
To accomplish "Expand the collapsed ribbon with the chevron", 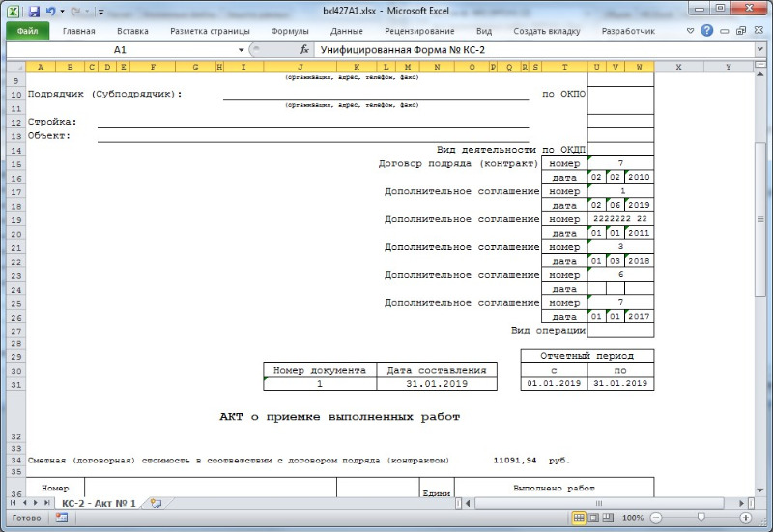I will [x=691, y=31].
